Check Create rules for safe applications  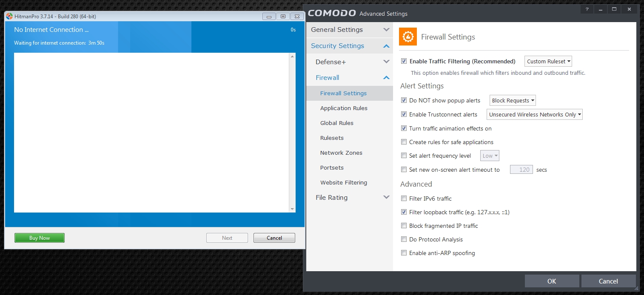(x=404, y=142)
